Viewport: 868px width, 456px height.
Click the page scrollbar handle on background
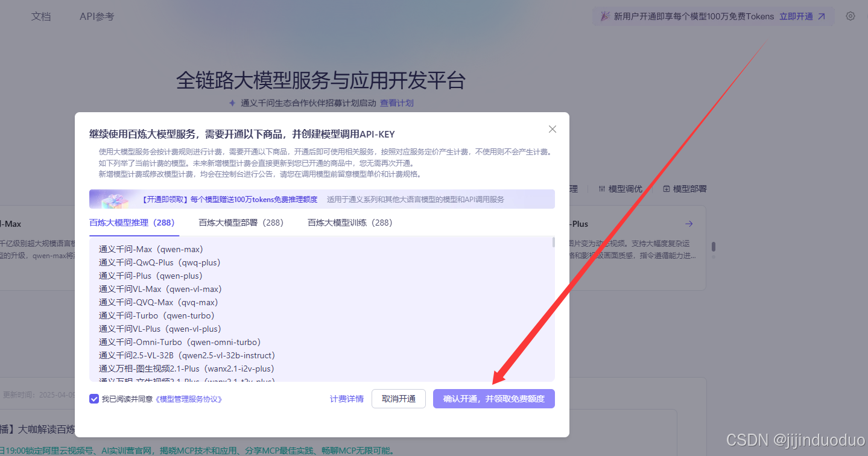714,247
